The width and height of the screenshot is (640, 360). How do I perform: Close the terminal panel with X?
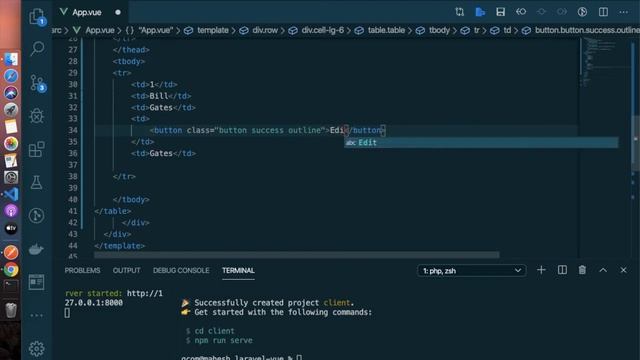pyautogui.click(x=623, y=270)
